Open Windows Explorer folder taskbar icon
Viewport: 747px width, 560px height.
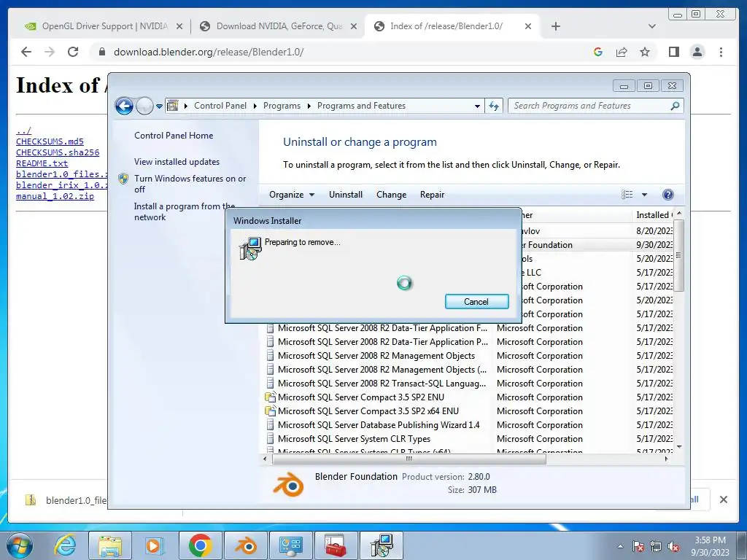pyautogui.click(x=110, y=545)
